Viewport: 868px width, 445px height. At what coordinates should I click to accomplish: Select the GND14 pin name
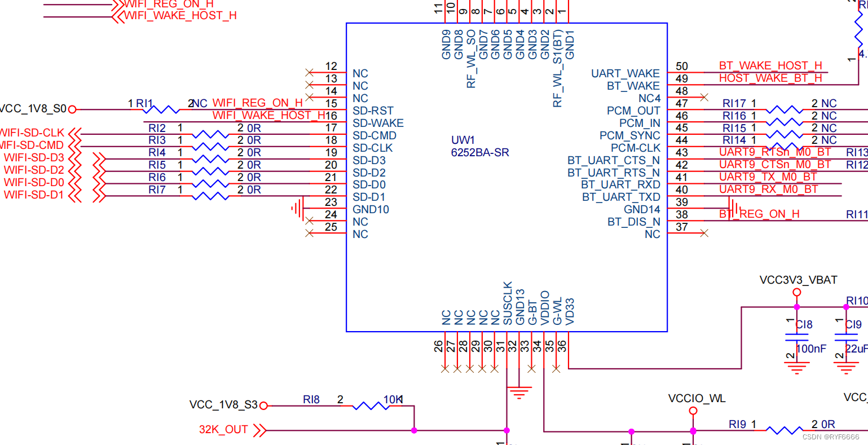coord(642,210)
